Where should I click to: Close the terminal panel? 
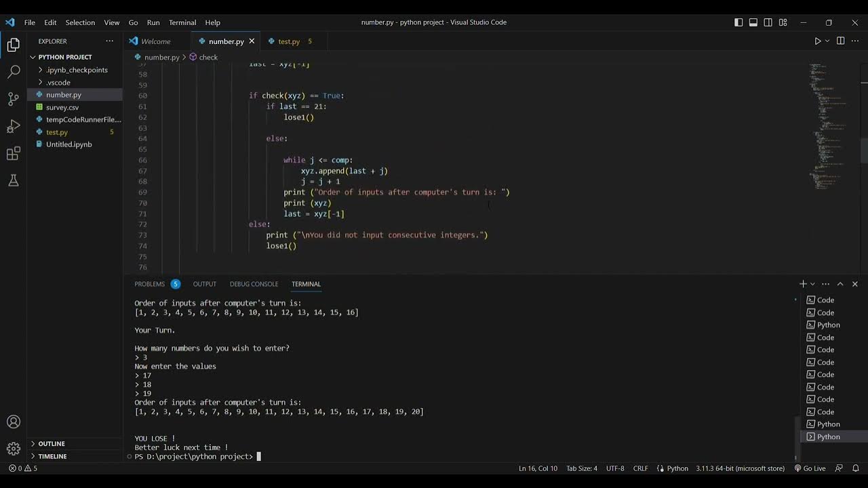tap(855, 284)
